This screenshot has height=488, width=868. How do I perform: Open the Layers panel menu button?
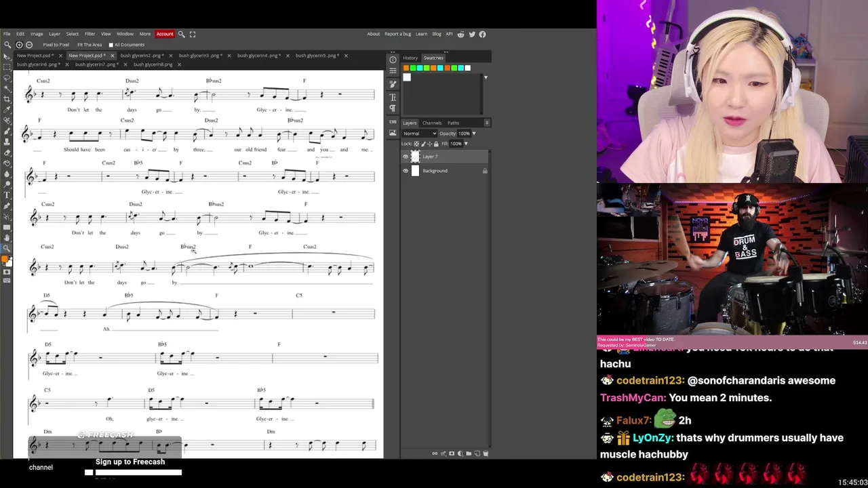(487, 123)
